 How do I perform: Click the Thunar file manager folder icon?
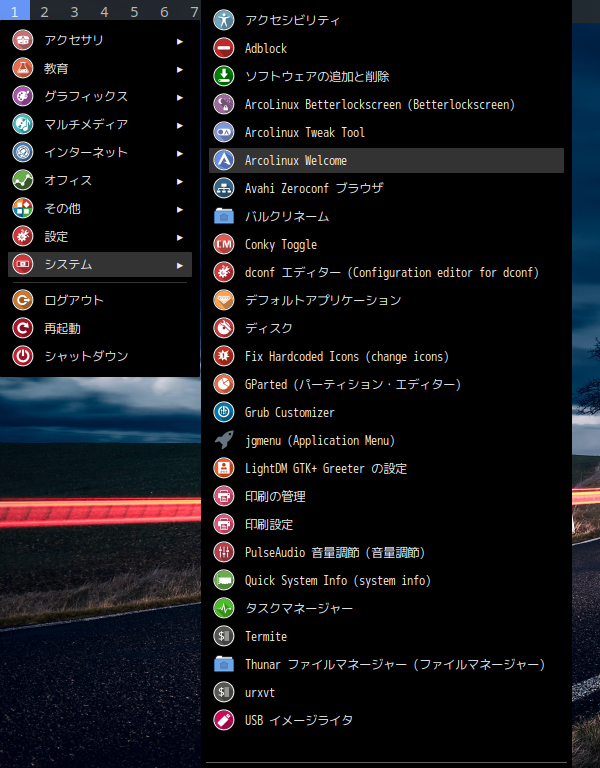point(224,664)
